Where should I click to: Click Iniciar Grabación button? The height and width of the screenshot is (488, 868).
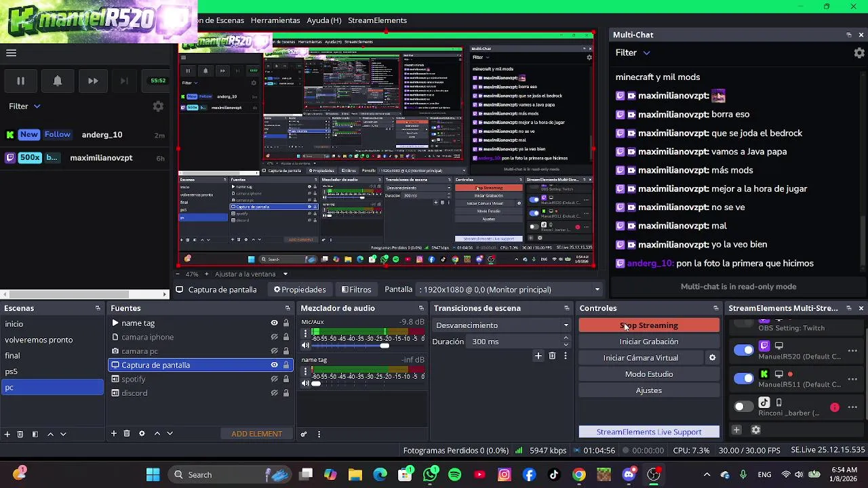(649, 342)
